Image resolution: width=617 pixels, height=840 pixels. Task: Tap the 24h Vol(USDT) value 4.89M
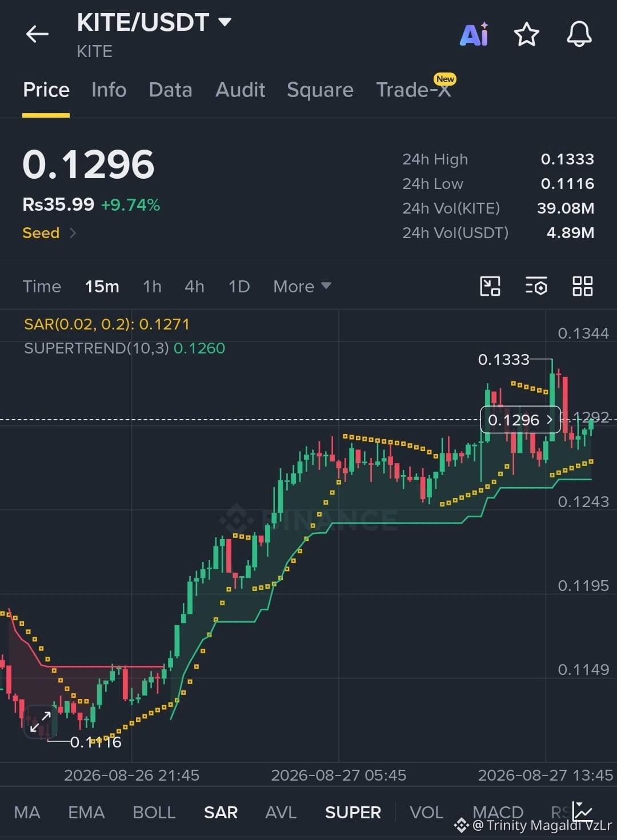pyautogui.click(x=570, y=232)
